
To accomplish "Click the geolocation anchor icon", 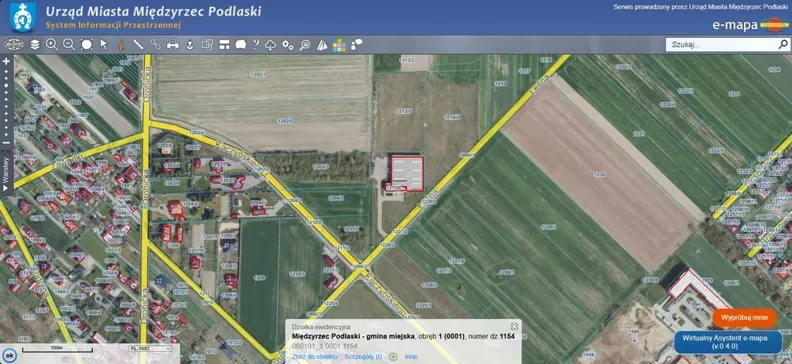I will (x=190, y=44).
